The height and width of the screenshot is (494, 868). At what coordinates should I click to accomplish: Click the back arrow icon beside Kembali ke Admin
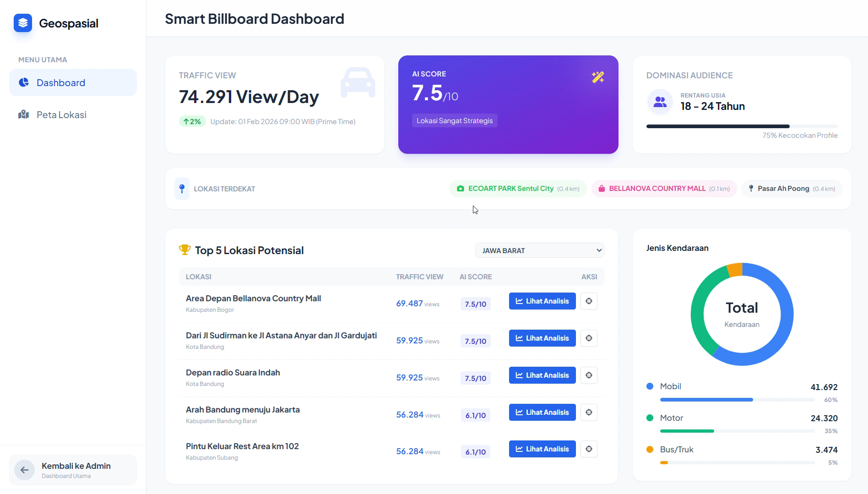point(25,470)
